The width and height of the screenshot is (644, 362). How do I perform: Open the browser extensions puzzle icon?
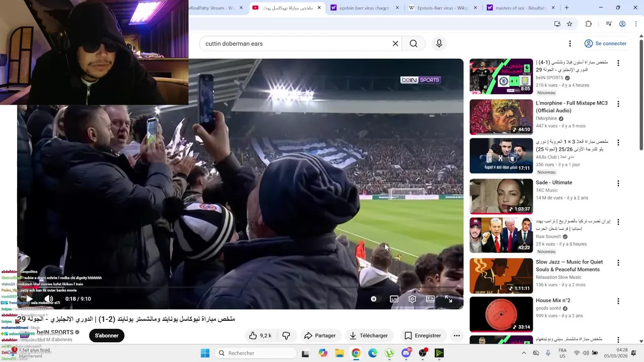pyautogui.click(x=589, y=24)
